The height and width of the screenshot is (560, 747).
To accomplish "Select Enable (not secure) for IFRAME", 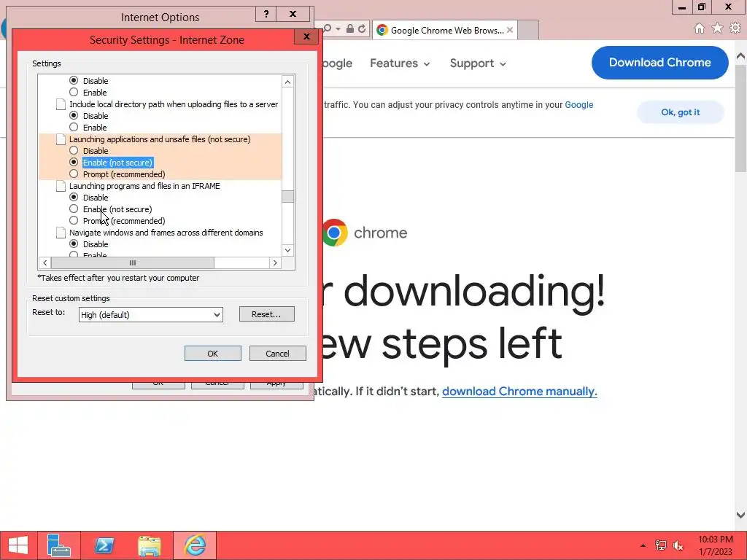I will point(74,209).
